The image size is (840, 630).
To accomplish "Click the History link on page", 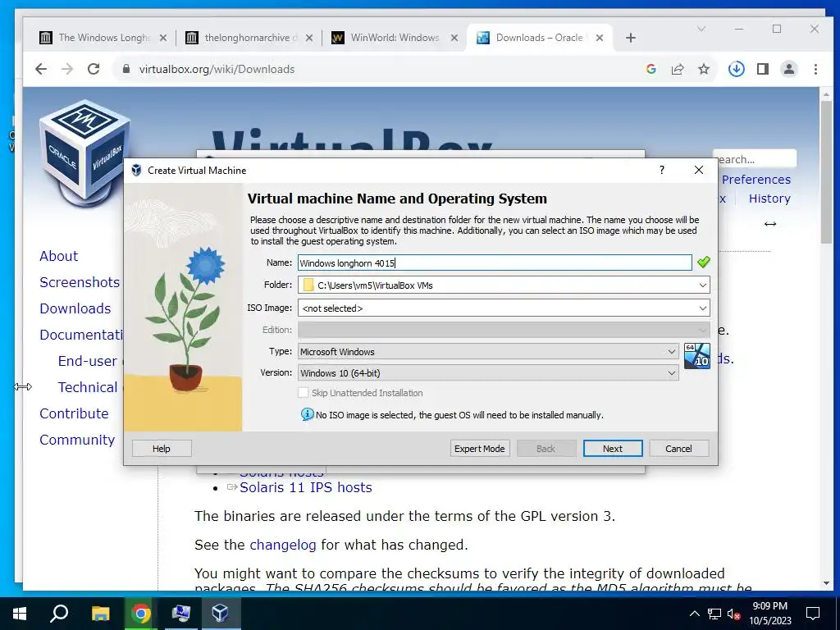I will [x=769, y=199].
